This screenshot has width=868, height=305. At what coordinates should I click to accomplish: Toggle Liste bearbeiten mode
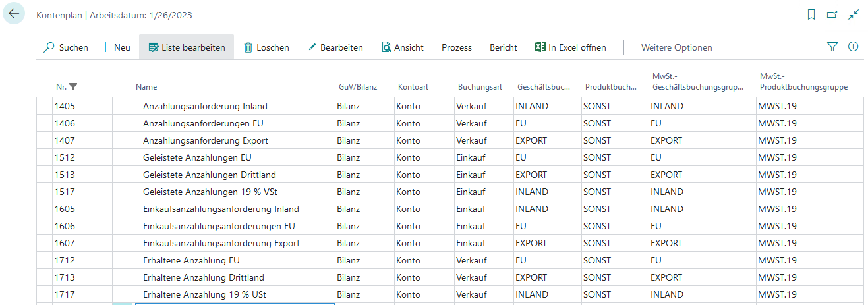click(187, 47)
